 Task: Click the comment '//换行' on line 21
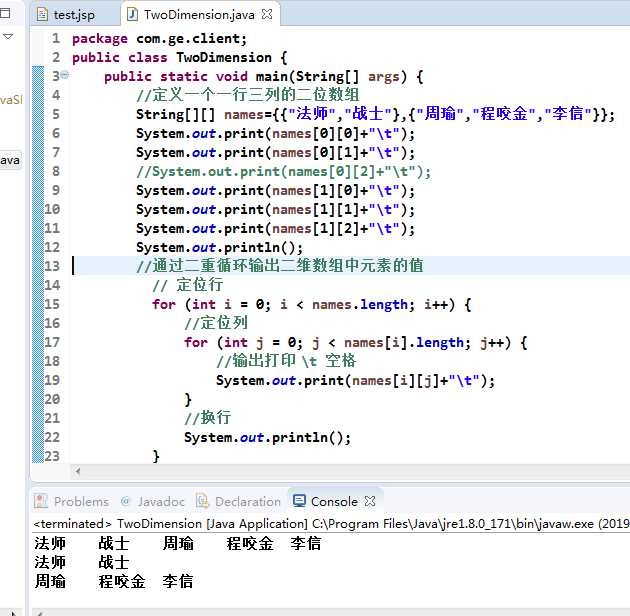pyautogui.click(x=208, y=417)
